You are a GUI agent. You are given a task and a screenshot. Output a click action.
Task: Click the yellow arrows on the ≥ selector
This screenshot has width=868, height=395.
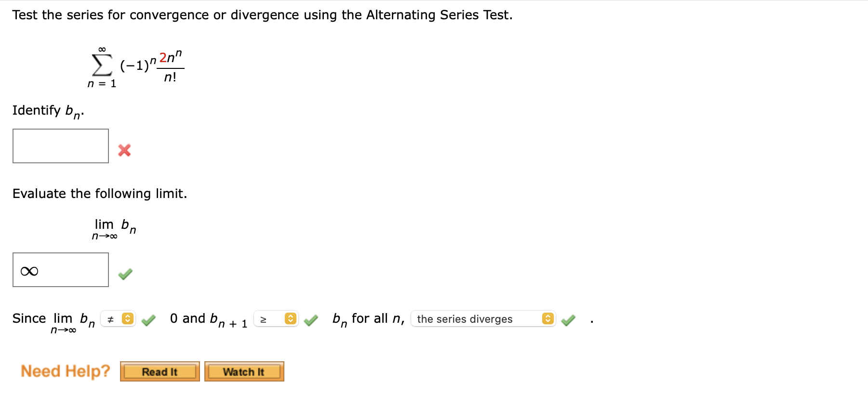(290, 319)
